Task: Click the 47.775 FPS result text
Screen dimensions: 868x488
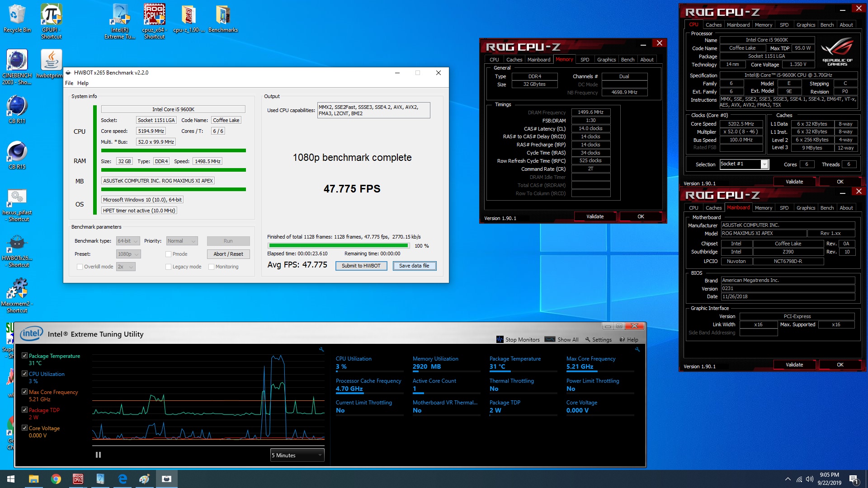Action: (352, 189)
